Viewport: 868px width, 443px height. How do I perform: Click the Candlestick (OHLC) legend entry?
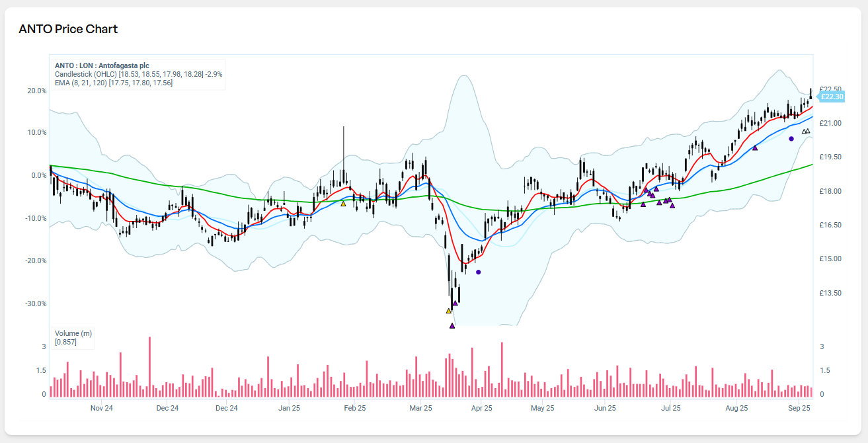click(86, 74)
